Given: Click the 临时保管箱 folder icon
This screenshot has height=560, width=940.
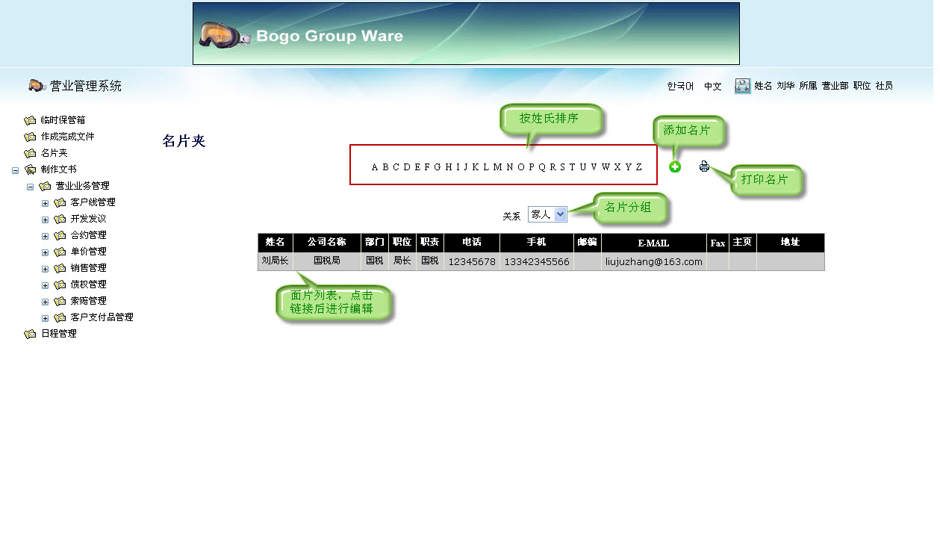Looking at the screenshot, I should (x=30, y=119).
